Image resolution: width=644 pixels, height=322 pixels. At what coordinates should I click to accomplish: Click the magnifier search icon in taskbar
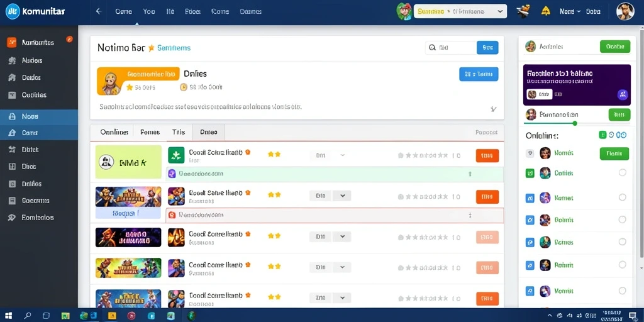coord(28,316)
